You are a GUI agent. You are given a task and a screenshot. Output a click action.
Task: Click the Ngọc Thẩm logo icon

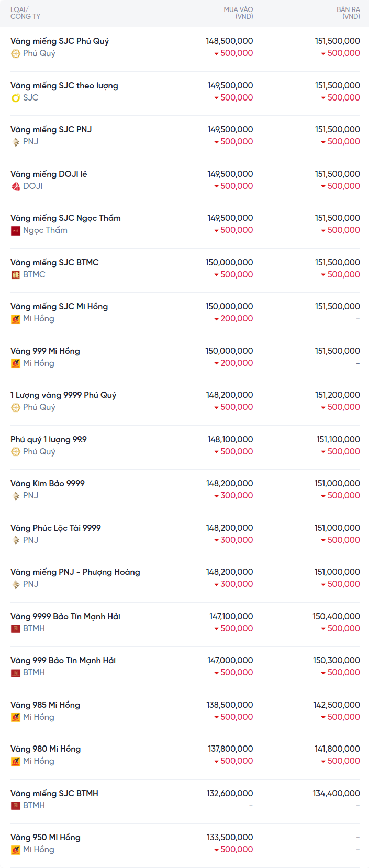coord(16,230)
